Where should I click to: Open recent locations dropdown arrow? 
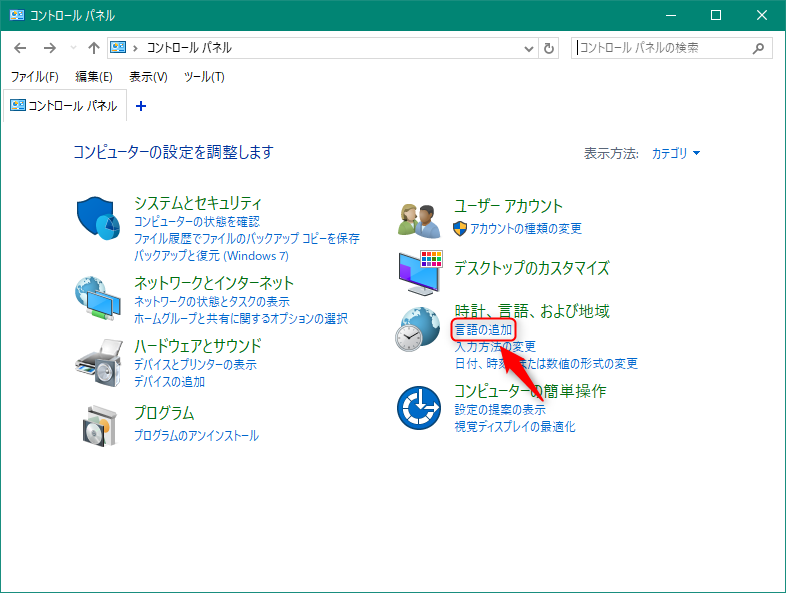pyautogui.click(x=73, y=48)
